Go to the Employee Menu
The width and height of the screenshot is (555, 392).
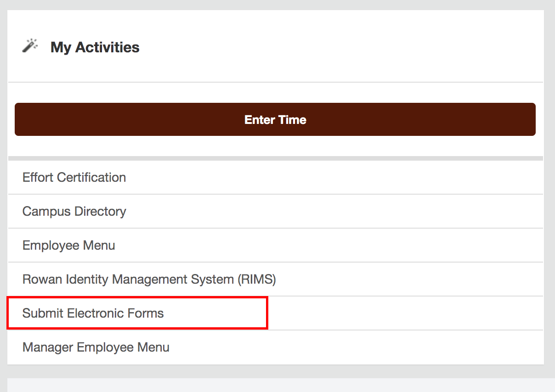68,245
